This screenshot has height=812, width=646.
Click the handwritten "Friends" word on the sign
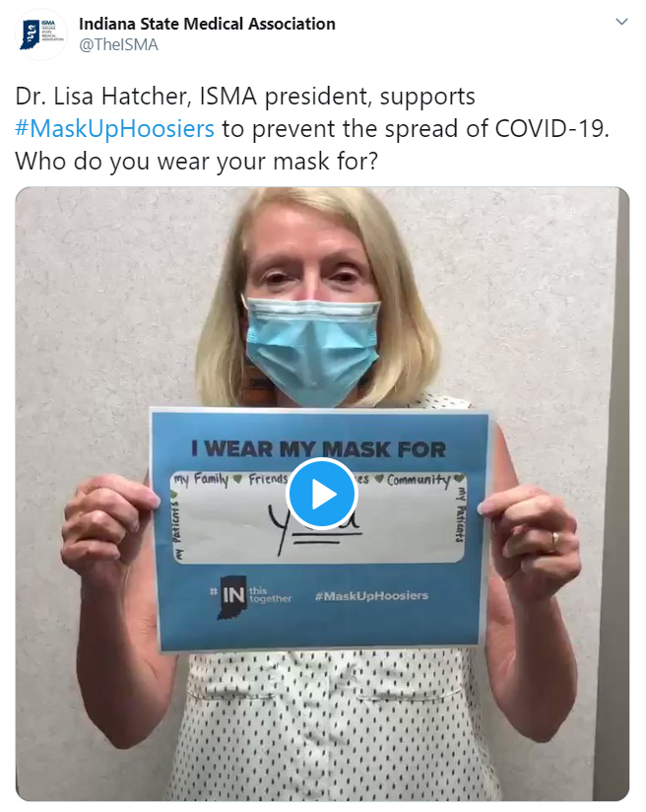tap(267, 480)
